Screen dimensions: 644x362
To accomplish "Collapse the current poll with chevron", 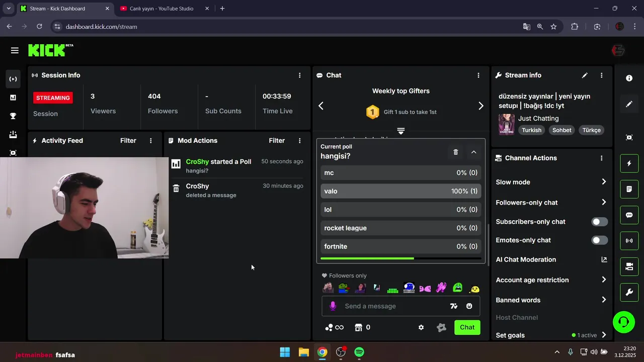I will pyautogui.click(x=474, y=152).
